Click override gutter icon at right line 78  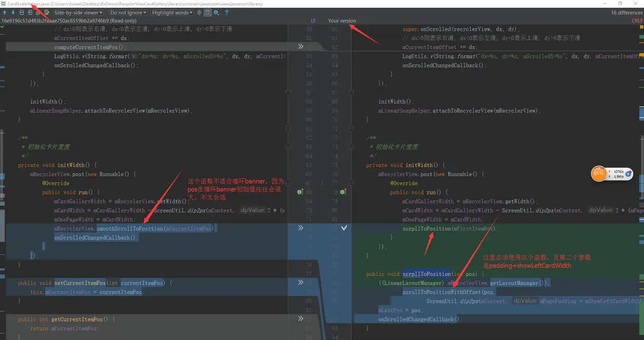click(x=343, y=192)
